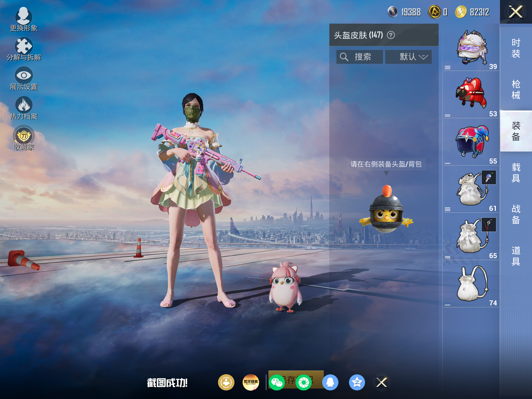Select the white backpack skin 74

471,284
